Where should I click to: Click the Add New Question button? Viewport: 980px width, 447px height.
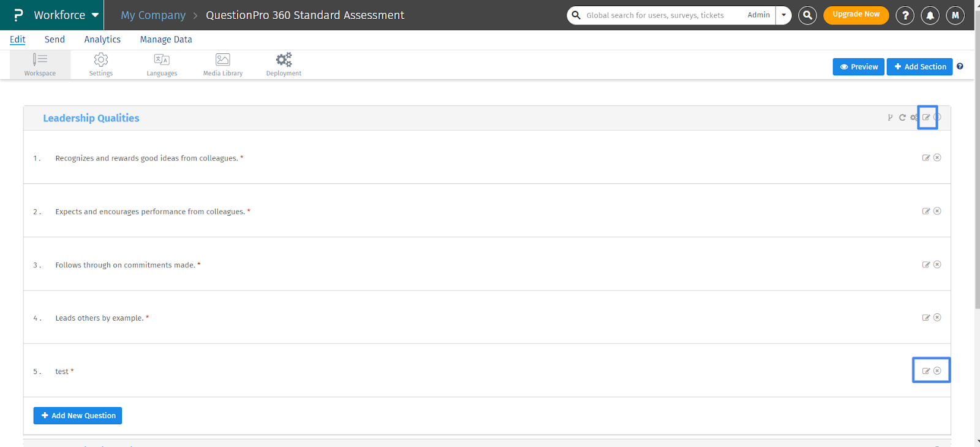[78, 416]
